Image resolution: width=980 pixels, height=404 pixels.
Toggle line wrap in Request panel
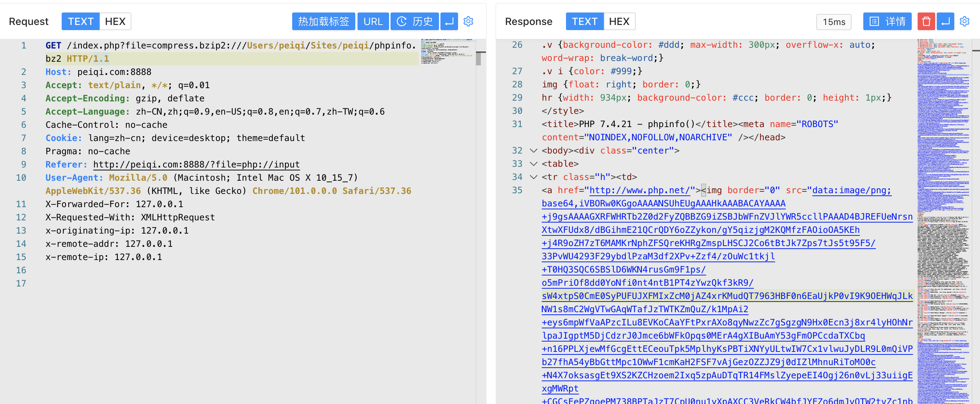point(449,21)
